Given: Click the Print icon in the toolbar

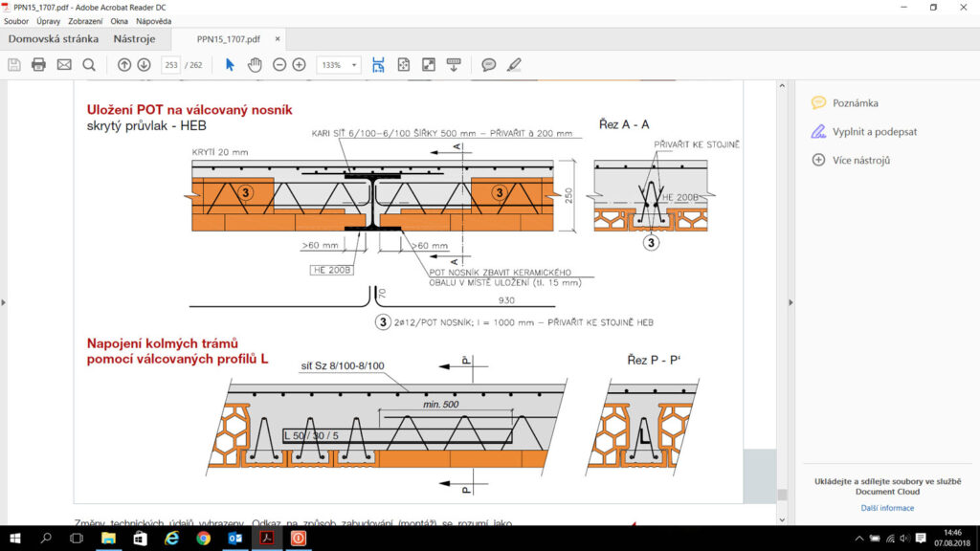Looking at the screenshot, I should click(x=39, y=64).
